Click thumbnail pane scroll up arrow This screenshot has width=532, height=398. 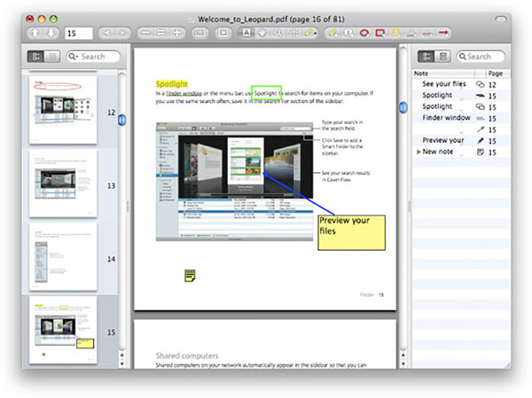click(x=122, y=355)
